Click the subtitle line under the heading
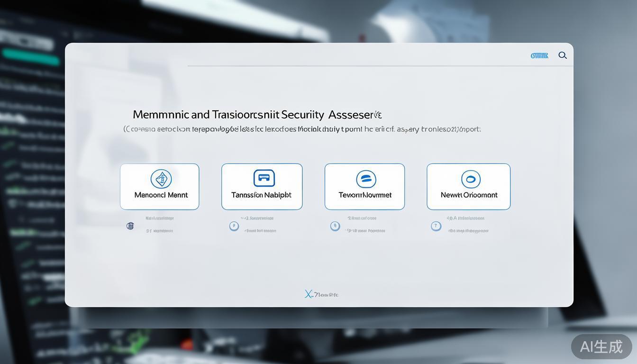The width and height of the screenshot is (637, 364). 302,129
